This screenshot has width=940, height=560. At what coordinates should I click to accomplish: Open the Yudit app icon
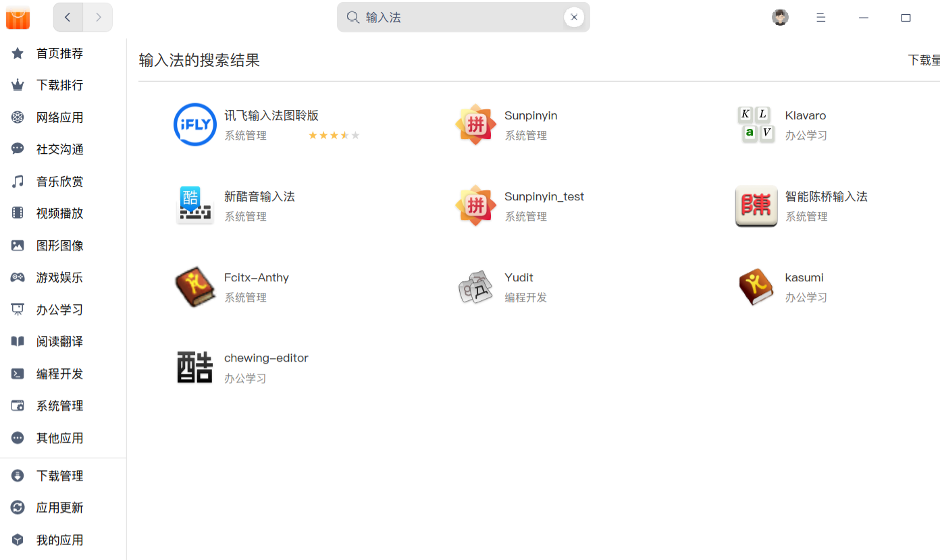[476, 287]
